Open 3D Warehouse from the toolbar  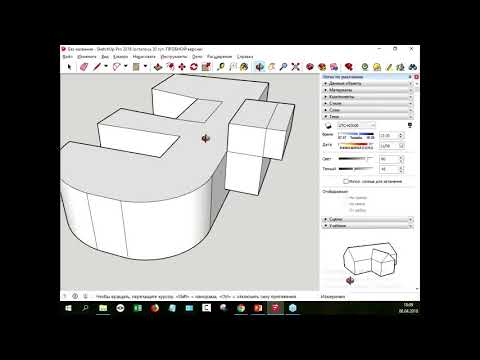pos(310,67)
